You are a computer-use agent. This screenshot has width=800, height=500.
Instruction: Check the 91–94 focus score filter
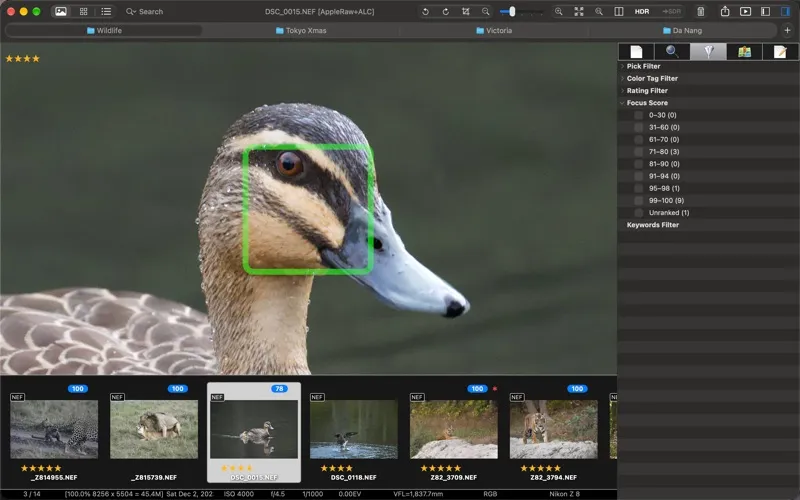(638, 177)
